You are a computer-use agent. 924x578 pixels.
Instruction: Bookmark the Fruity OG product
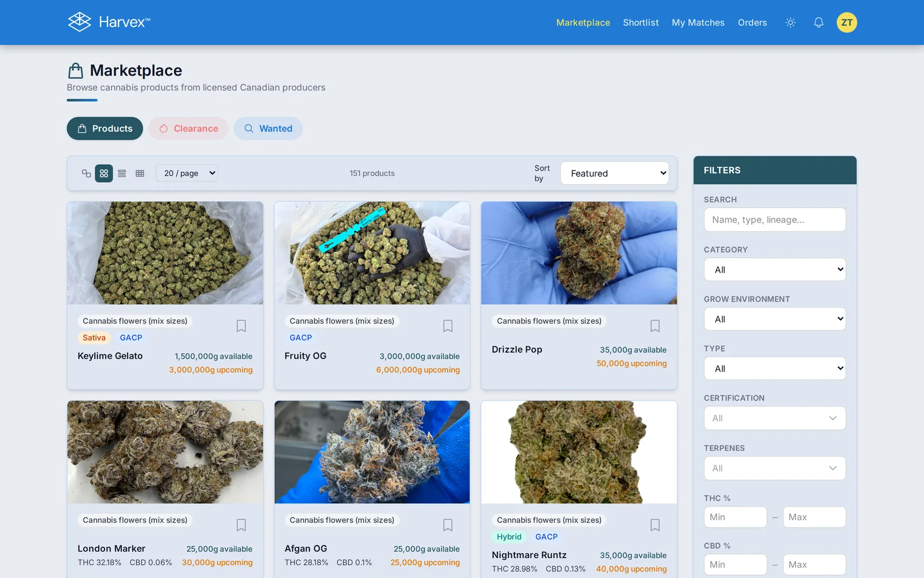tap(448, 326)
